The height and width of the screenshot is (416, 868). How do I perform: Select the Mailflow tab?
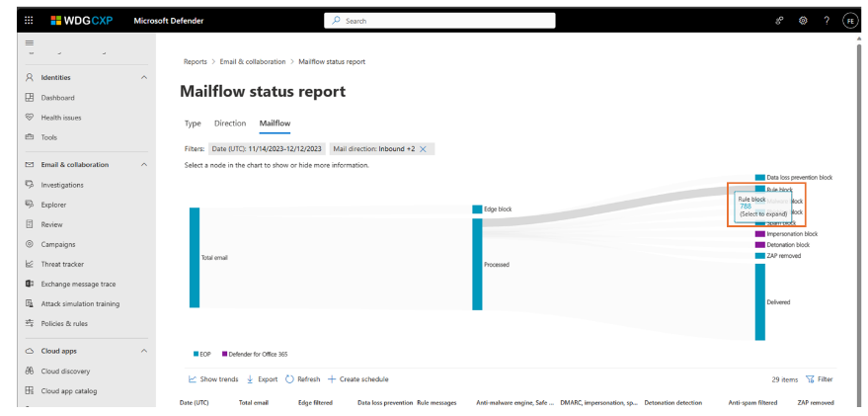coord(276,124)
